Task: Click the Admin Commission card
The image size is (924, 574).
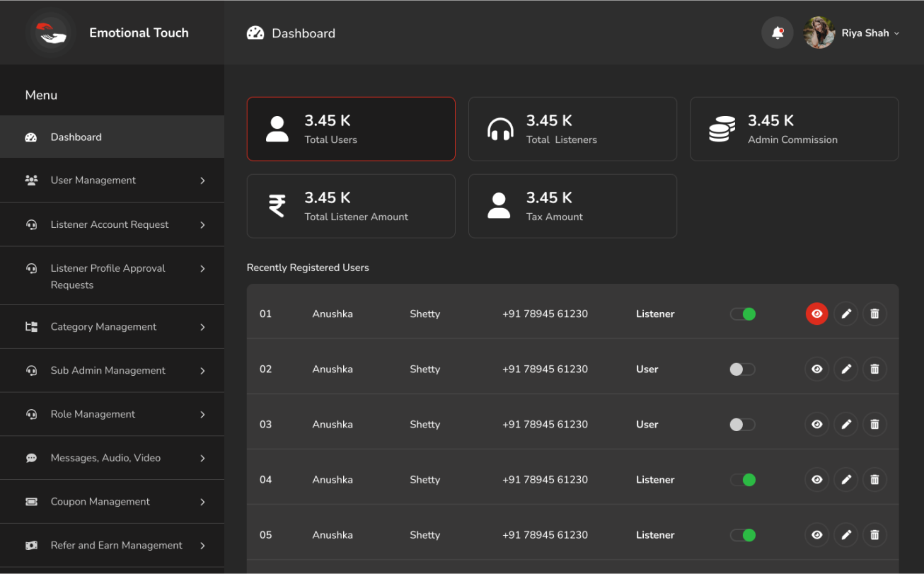Action: pos(794,129)
